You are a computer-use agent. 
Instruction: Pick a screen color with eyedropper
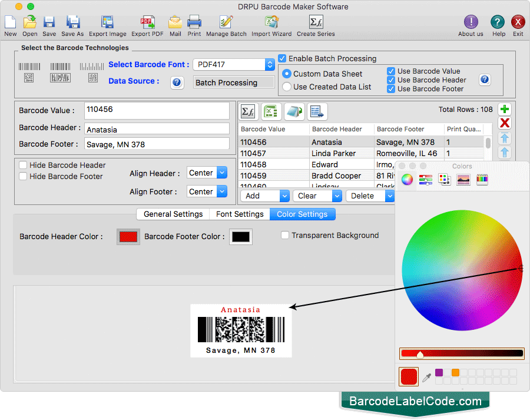tap(426, 377)
